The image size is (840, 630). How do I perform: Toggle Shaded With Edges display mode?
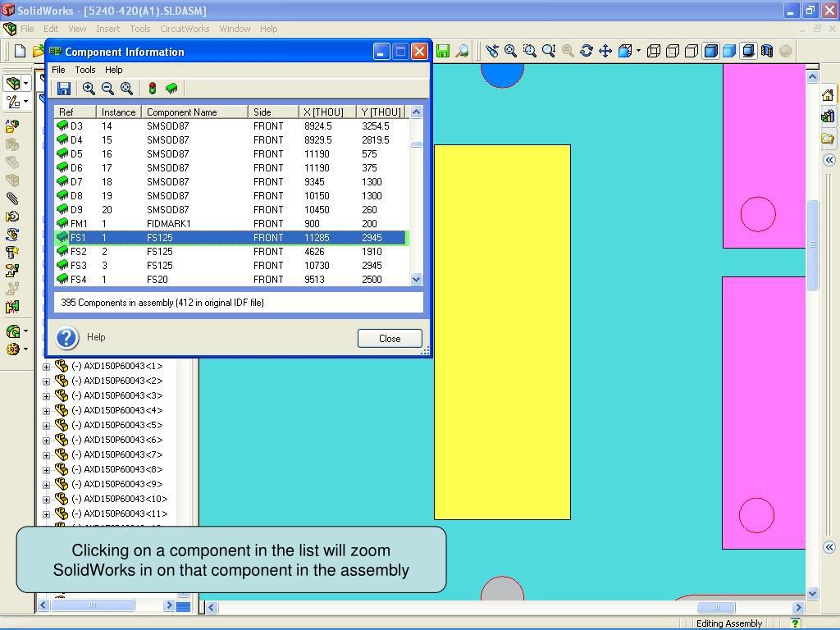[x=710, y=51]
